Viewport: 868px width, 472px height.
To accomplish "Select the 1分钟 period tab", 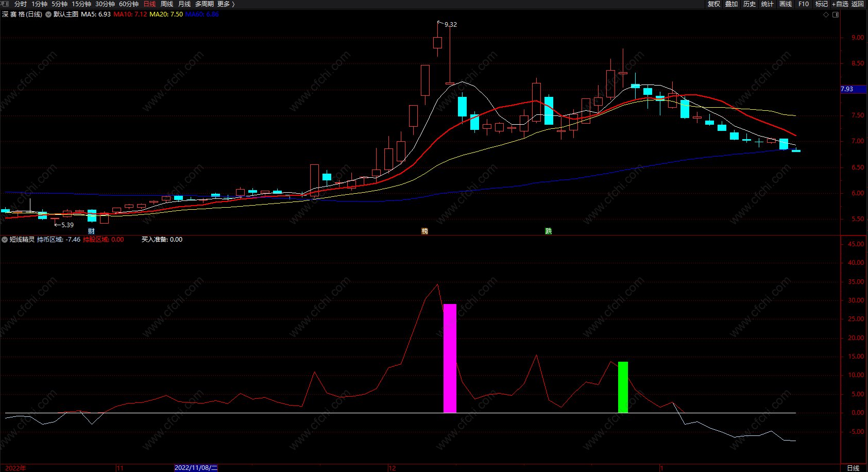I will click(39, 4).
